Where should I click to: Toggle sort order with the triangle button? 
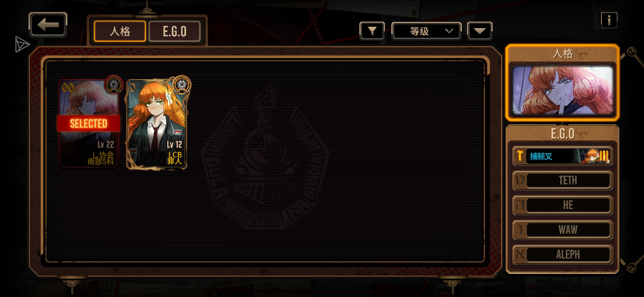pos(480,31)
